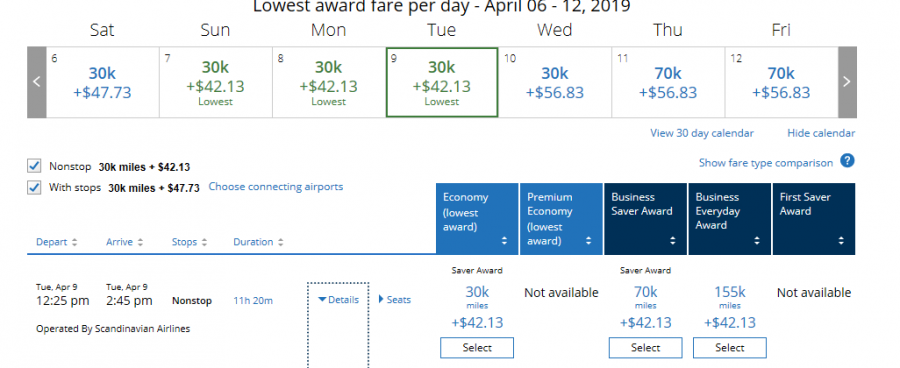Uncheck the With stops checkbox

34,187
